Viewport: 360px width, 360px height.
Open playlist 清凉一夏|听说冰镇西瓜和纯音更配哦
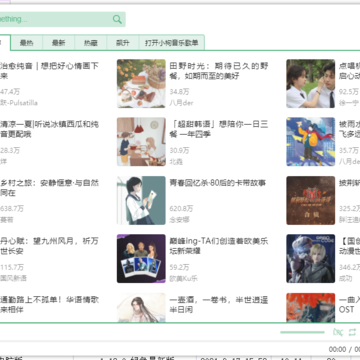[x=49, y=129]
